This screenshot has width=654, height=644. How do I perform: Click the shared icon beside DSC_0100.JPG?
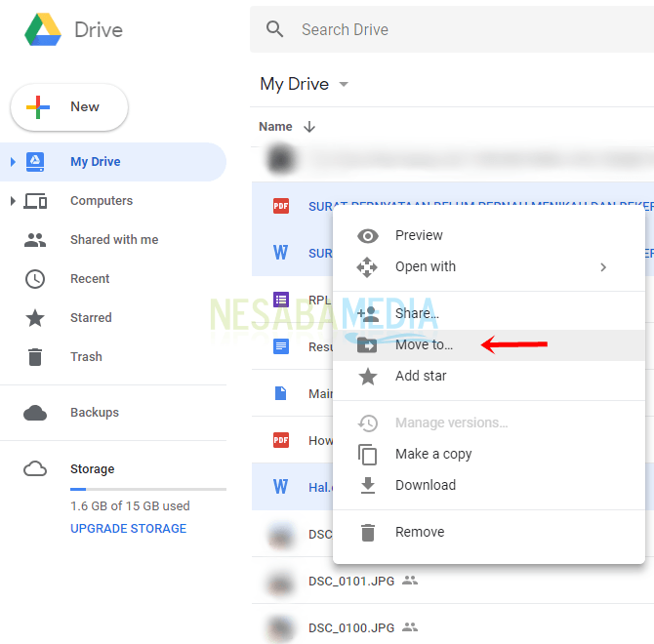click(410, 626)
